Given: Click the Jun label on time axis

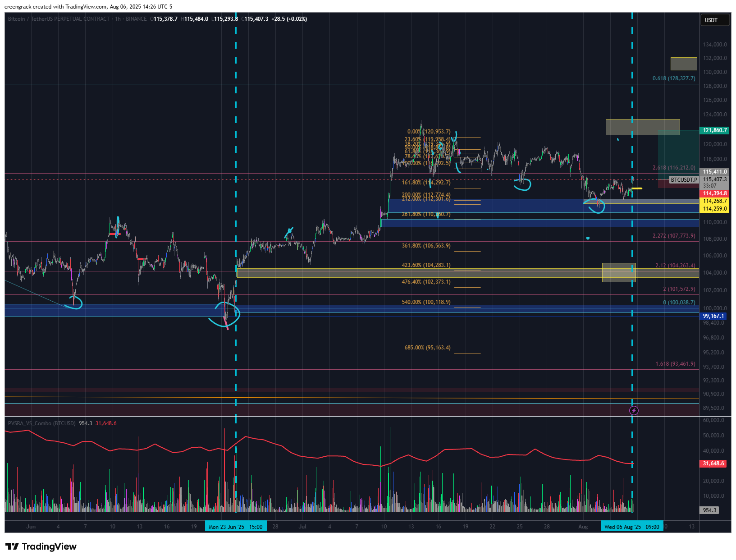Looking at the screenshot, I should 31,527.
